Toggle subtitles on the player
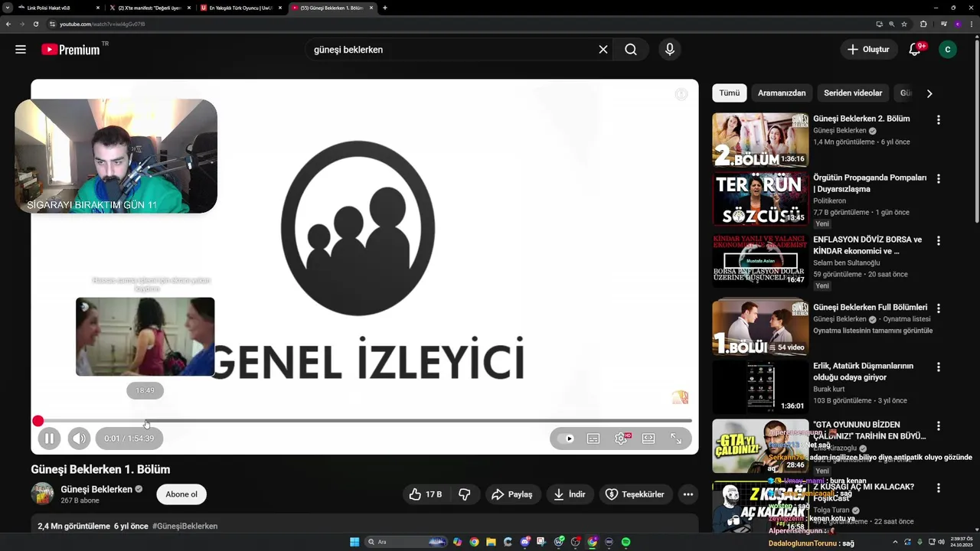The width and height of the screenshot is (980, 551). click(593, 439)
